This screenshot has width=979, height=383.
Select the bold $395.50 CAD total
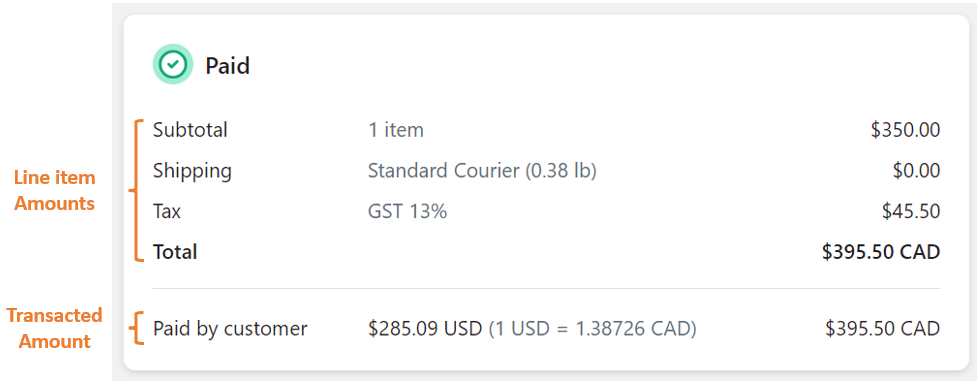tap(881, 252)
